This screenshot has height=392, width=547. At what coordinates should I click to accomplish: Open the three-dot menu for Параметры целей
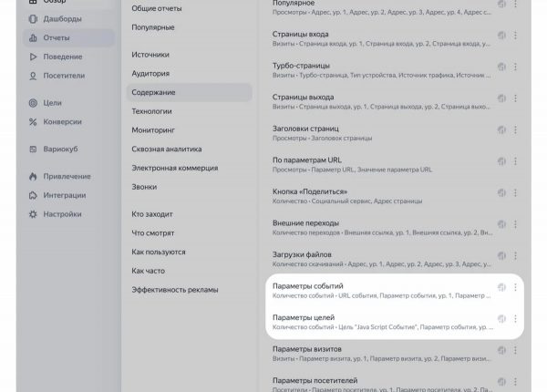coord(515,318)
